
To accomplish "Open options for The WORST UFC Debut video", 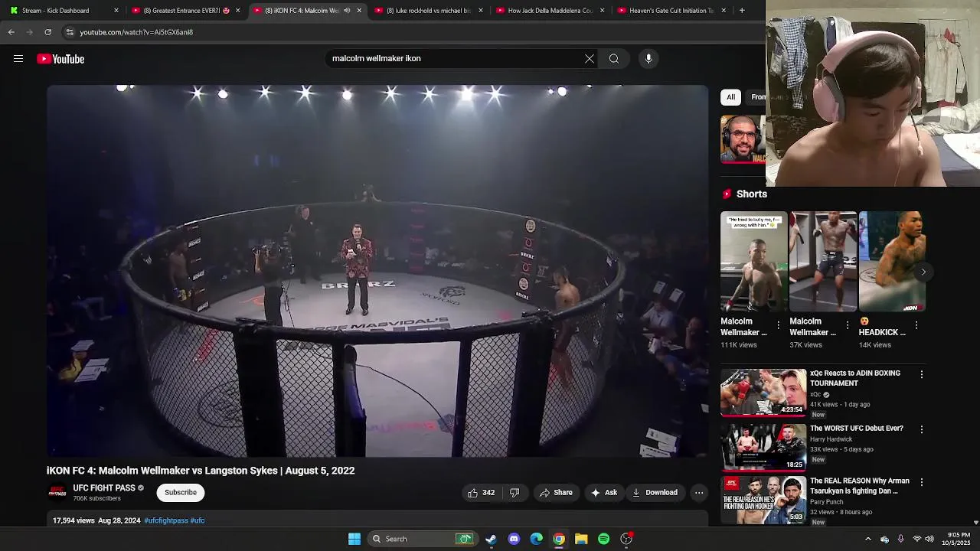I will [922, 430].
